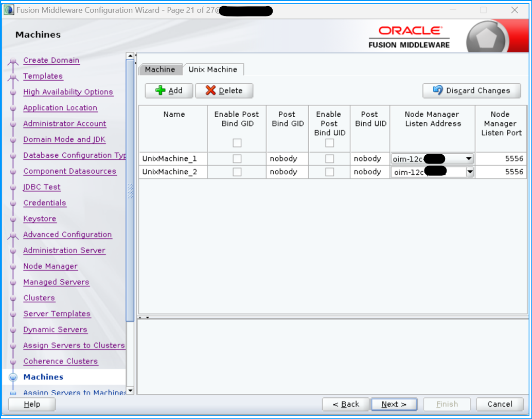The height and width of the screenshot is (419, 532).
Task: Click Listen Port 5556 for UnixMachine_2
Action: (x=501, y=172)
